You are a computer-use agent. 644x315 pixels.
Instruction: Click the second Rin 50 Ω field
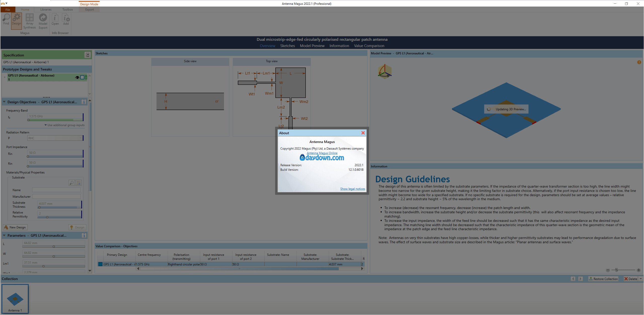(55, 162)
